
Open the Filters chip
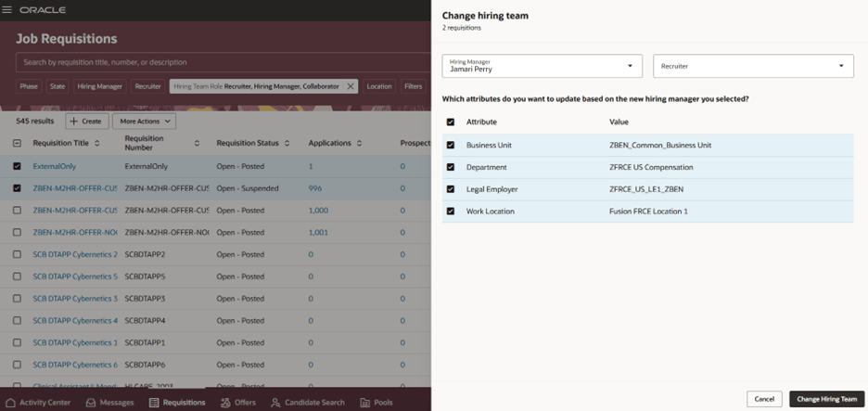tap(413, 86)
